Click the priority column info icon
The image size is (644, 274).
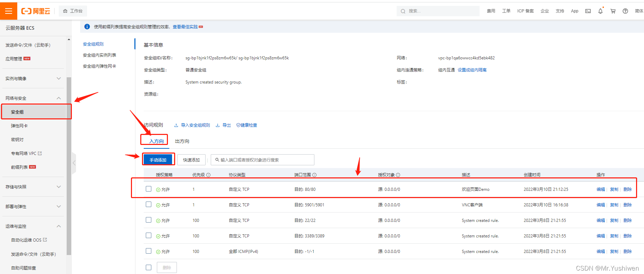(208, 175)
